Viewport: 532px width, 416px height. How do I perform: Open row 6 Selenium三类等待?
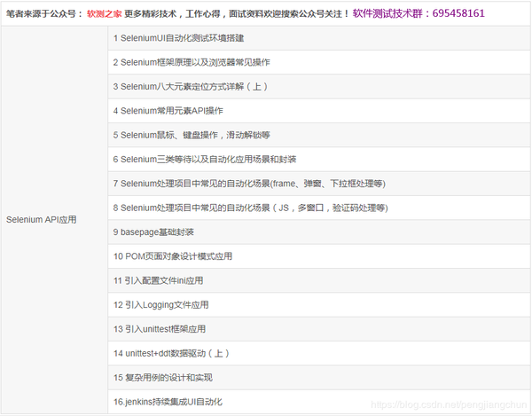(x=319, y=160)
